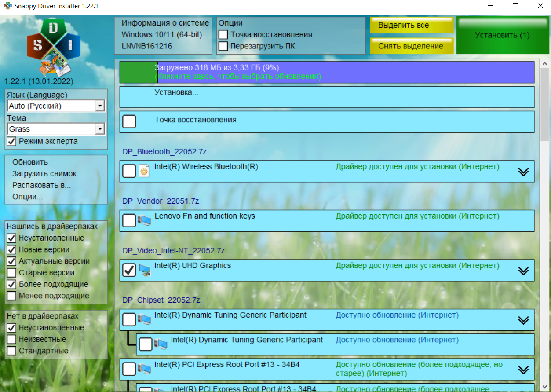The width and height of the screenshot is (551, 392).
Task: Click the Intel UHD Graphics display icon
Action: 145,270
